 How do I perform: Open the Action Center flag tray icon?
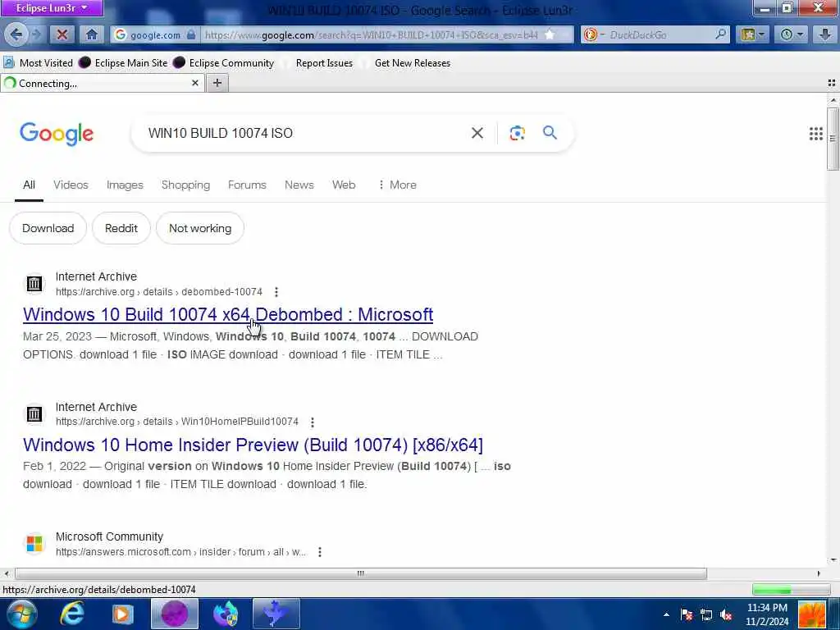pos(687,615)
